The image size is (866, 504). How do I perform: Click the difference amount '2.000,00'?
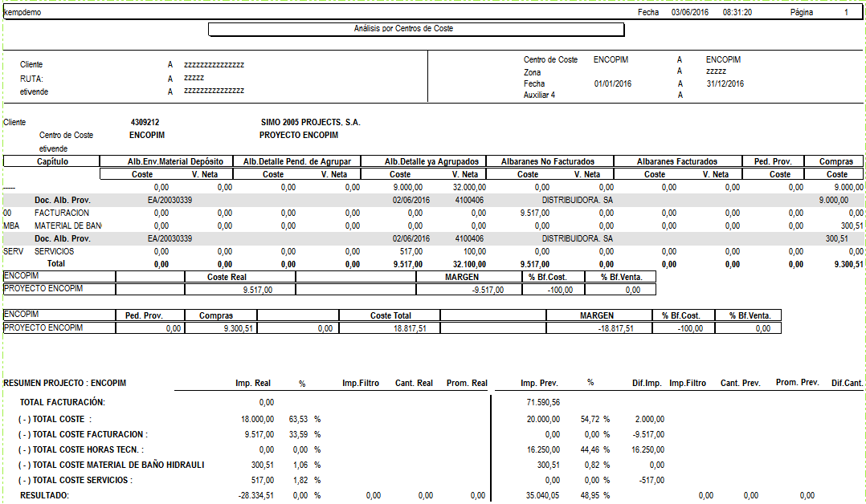(649, 420)
